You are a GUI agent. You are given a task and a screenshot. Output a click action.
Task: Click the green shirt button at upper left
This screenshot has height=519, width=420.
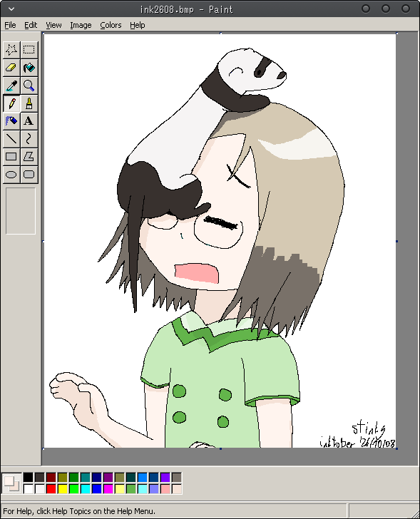click(180, 391)
